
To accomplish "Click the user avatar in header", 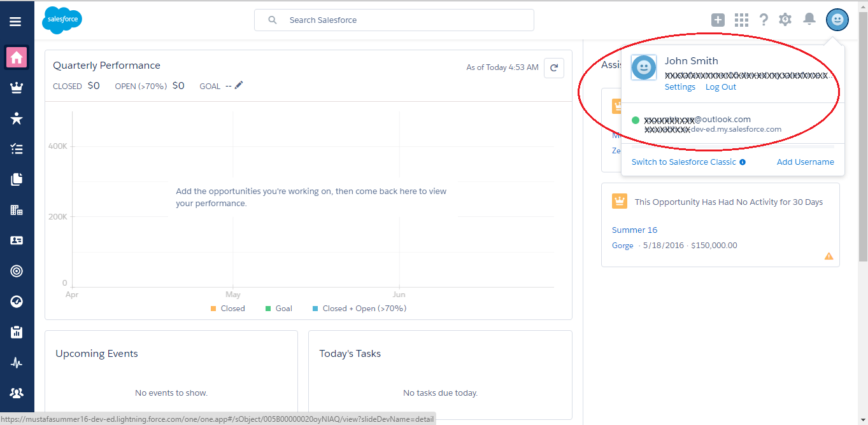I will (x=837, y=20).
